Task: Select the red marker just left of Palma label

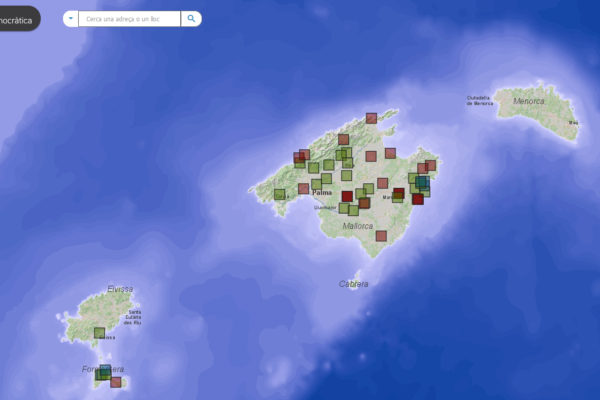Action: [303, 188]
